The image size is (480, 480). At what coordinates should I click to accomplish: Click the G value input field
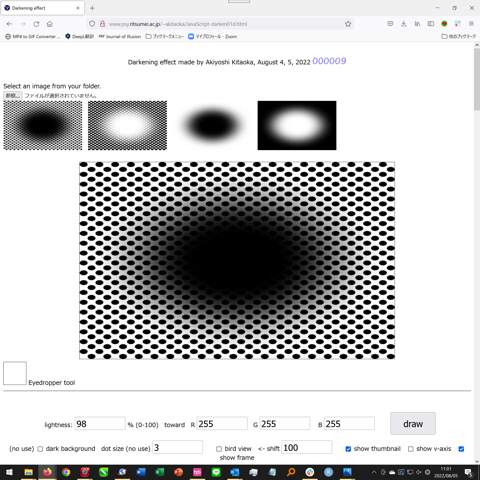[285, 424]
